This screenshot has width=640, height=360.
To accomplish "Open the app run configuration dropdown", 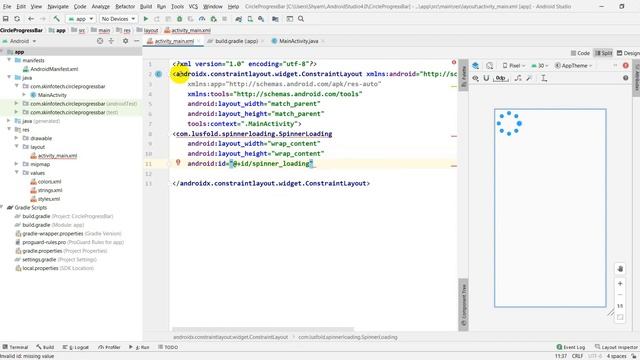I will point(81,19).
